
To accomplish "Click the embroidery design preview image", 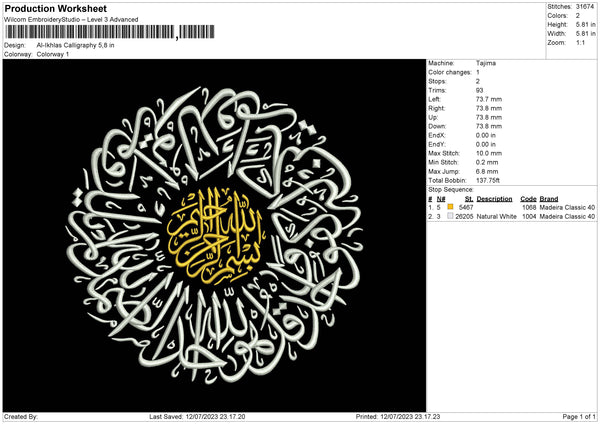I will coord(214,235).
